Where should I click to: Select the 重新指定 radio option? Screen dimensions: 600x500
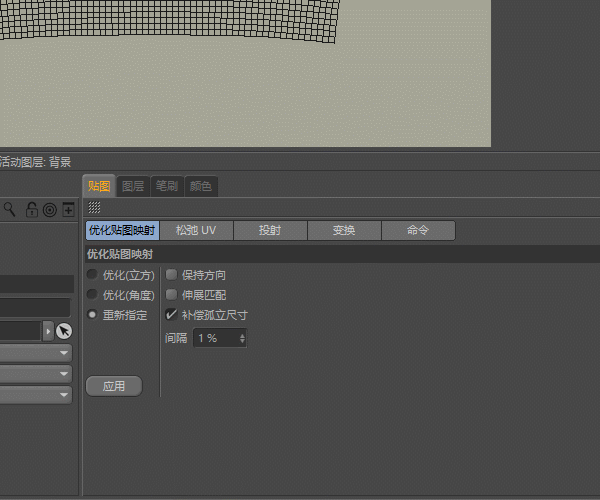(x=93, y=315)
